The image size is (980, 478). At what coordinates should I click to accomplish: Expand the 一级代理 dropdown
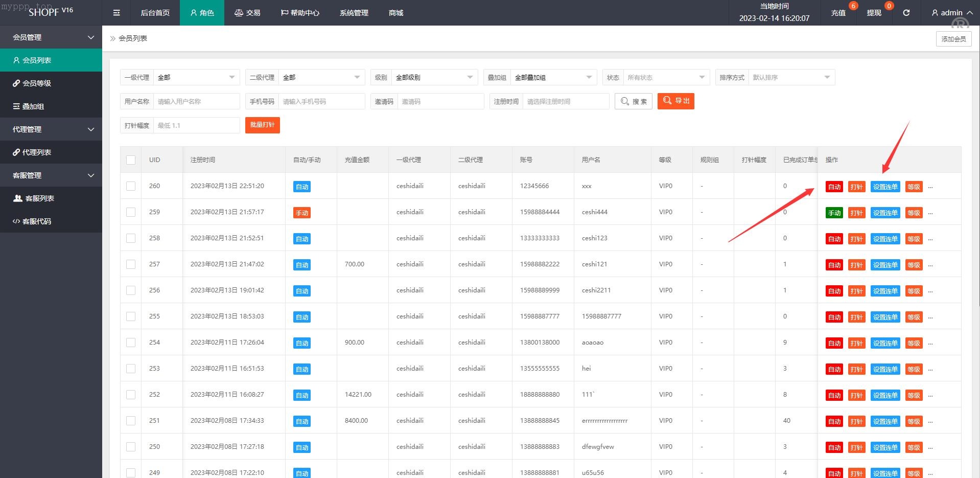click(196, 78)
